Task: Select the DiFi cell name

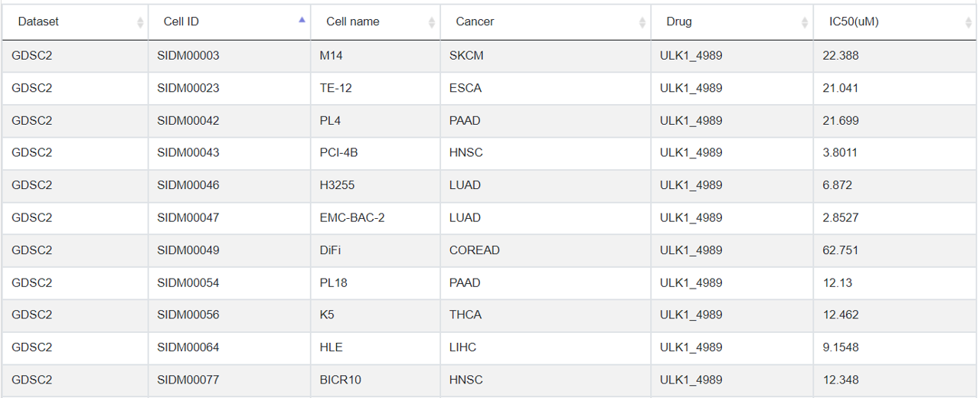Action: click(x=331, y=250)
